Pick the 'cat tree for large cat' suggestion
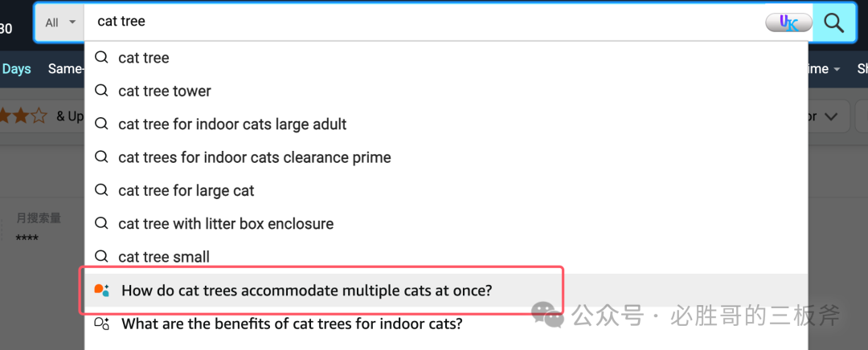 pyautogui.click(x=445, y=191)
